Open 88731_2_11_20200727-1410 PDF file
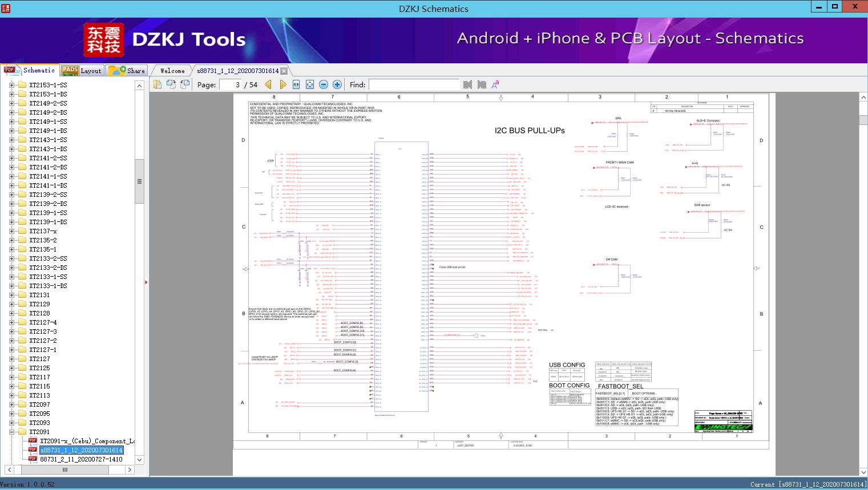Viewport: 868px width, 490px height. coord(81,459)
